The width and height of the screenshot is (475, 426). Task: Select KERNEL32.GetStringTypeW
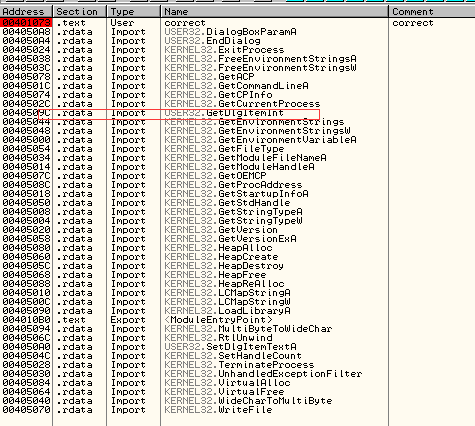233,221
